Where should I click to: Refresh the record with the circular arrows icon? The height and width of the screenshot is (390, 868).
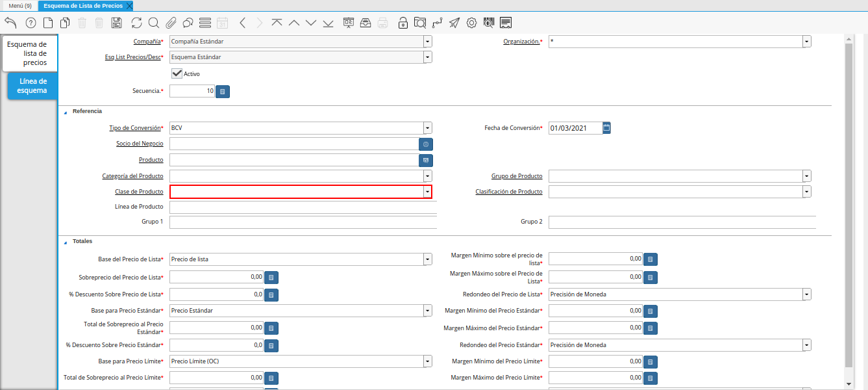tap(136, 23)
